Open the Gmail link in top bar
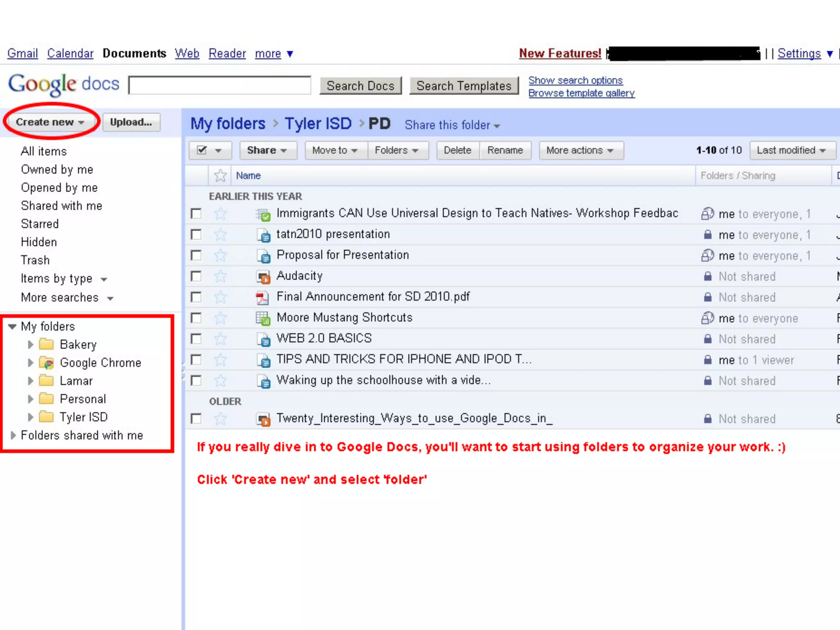840x630 pixels. [x=23, y=53]
